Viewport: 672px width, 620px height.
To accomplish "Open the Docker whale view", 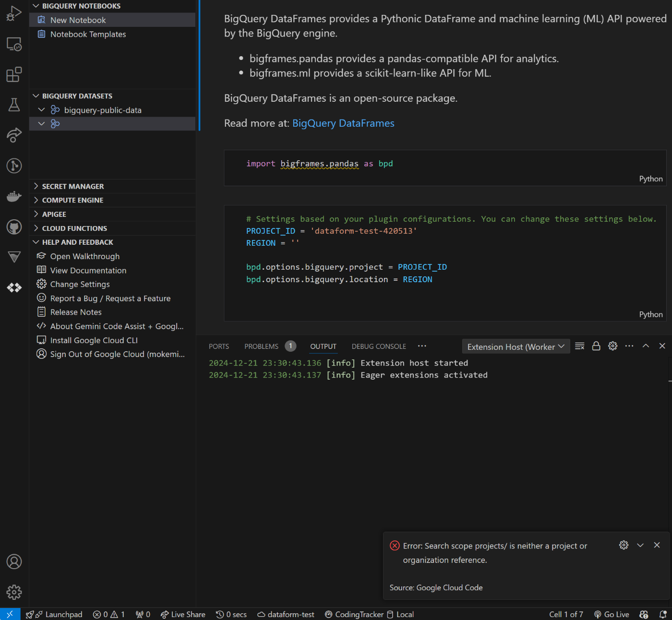I will click(14, 196).
